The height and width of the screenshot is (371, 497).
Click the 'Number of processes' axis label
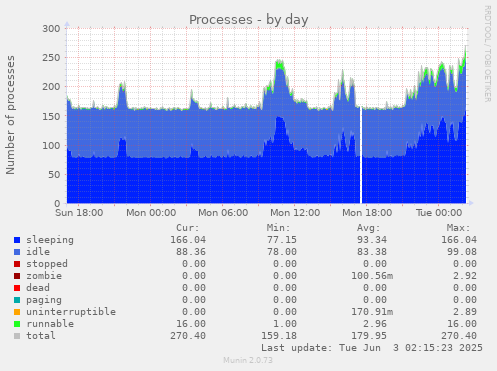(10, 115)
